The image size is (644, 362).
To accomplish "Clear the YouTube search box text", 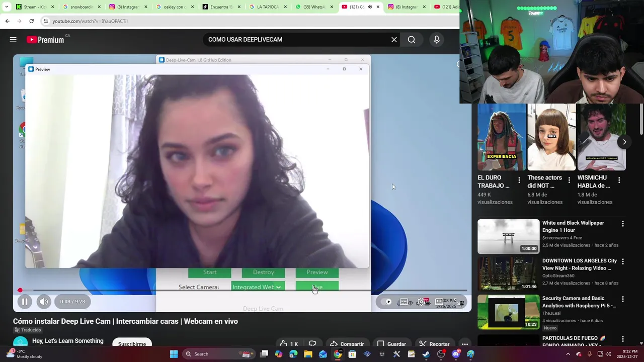I will coord(394,40).
